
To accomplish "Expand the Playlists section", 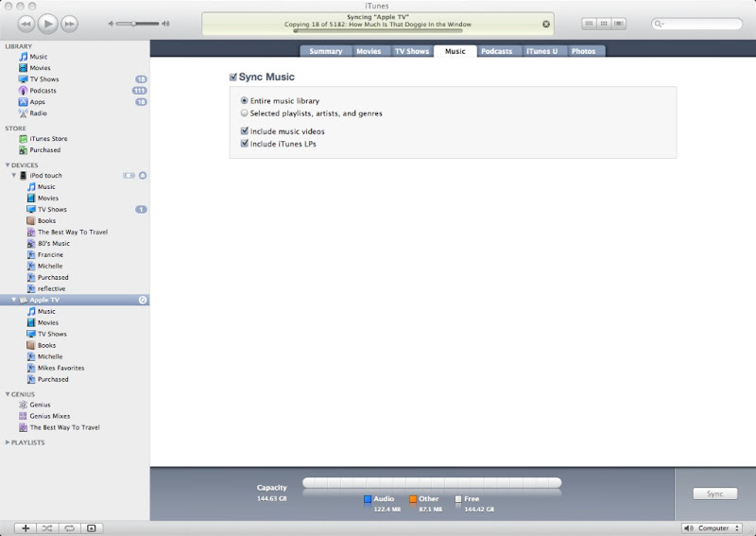I will coord(8,442).
